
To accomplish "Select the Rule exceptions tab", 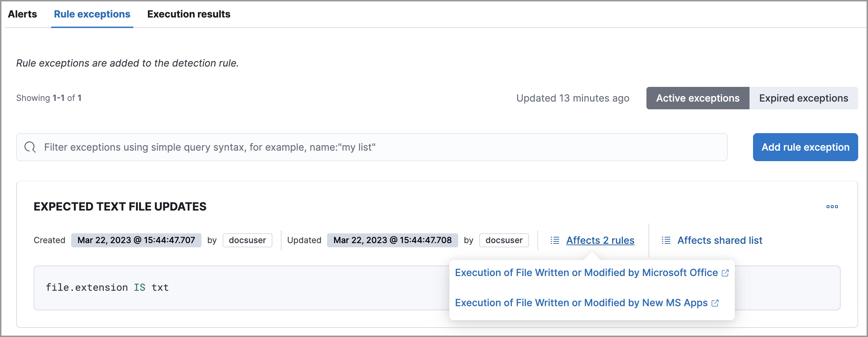I will 91,14.
